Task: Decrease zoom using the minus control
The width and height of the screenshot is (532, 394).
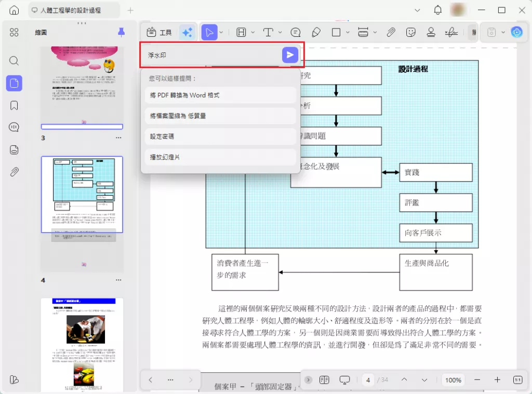Action: 477,380
